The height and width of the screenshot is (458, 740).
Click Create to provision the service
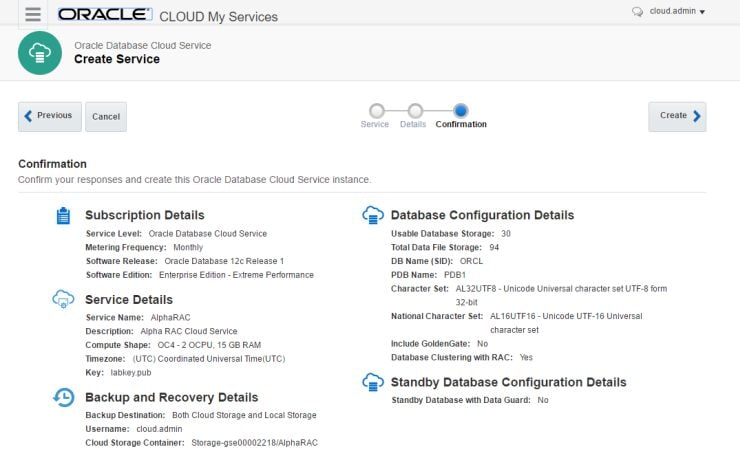pos(677,116)
